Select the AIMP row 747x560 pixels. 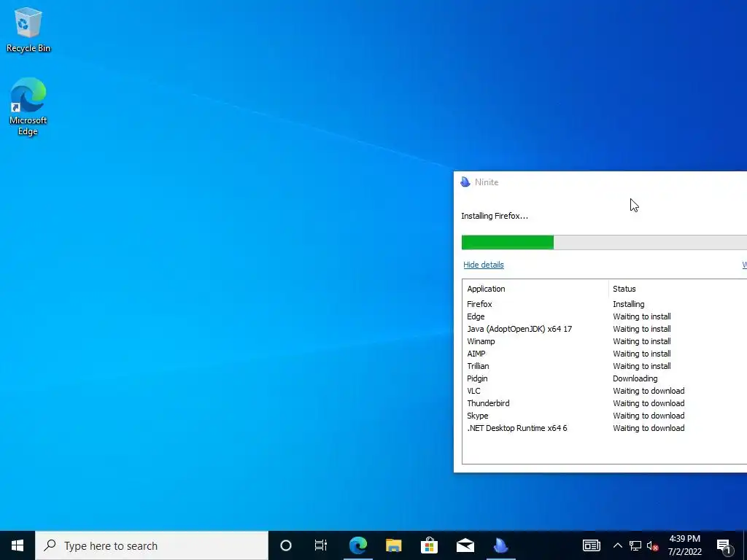pyautogui.click(x=604, y=354)
